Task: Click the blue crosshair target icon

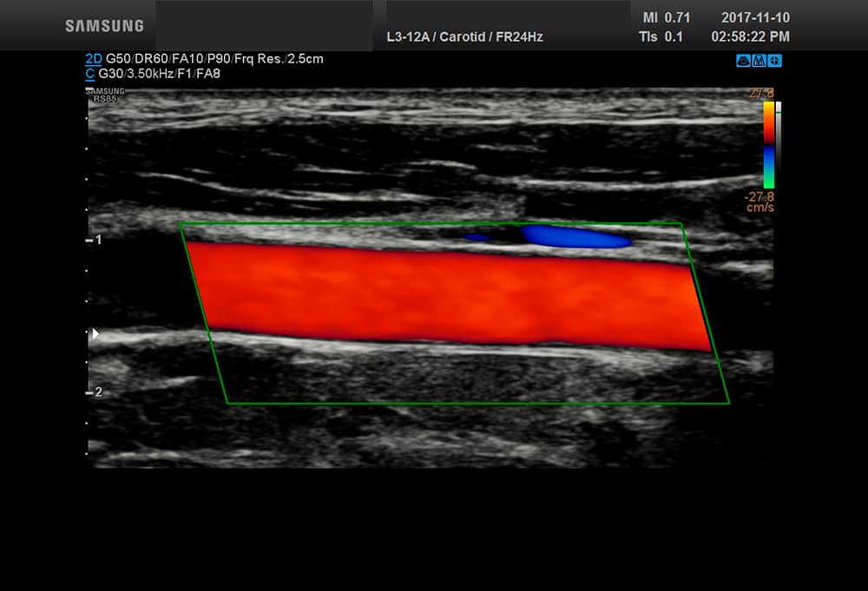Action: [x=774, y=61]
